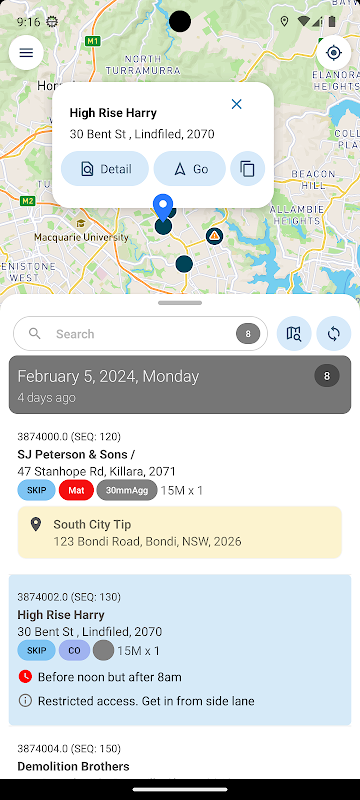The height and width of the screenshot is (800, 360).
Task: Tap the red Mat tag chip
Action: click(x=76, y=490)
